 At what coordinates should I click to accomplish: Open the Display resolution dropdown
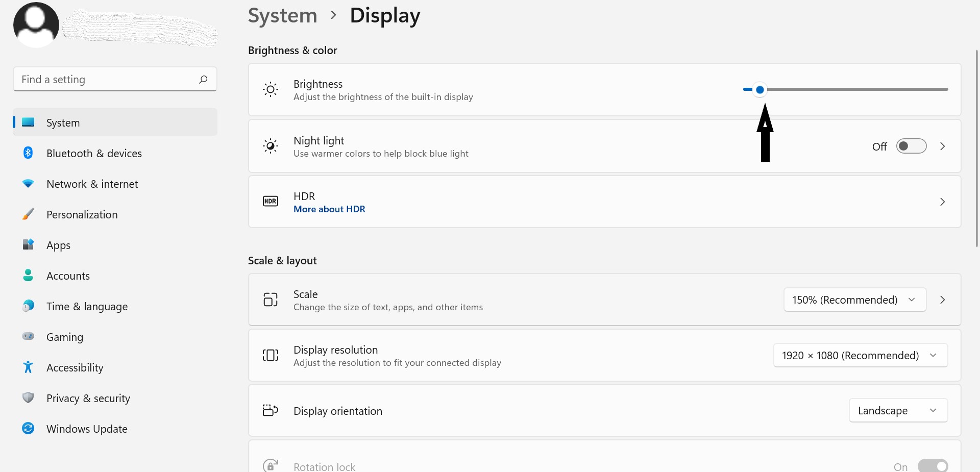[860, 355]
